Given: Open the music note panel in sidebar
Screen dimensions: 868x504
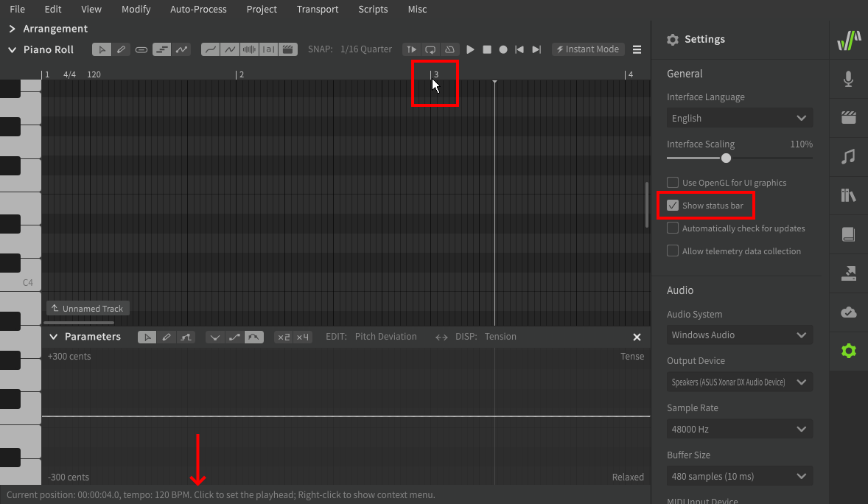Looking at the screenshot, I should coord(848,156).
